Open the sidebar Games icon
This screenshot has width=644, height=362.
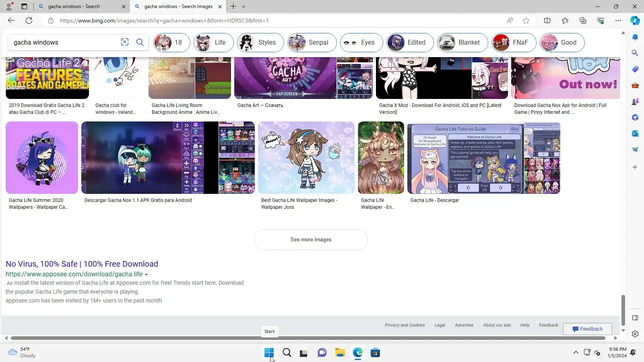click(635, 101)
